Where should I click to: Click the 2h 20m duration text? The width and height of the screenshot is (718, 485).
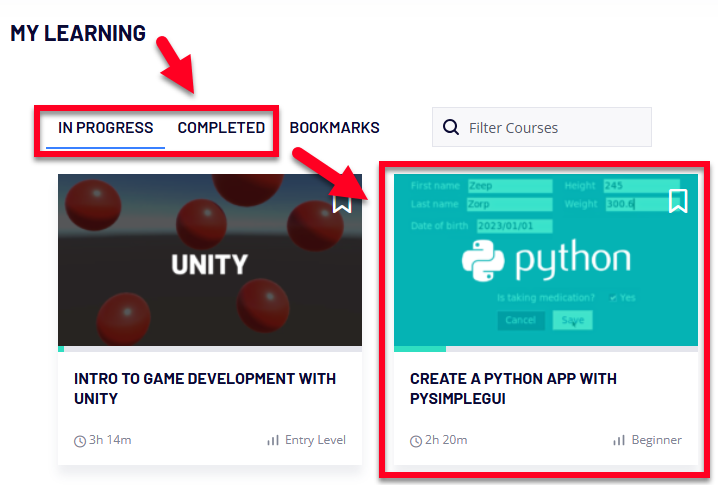(446, 440)
